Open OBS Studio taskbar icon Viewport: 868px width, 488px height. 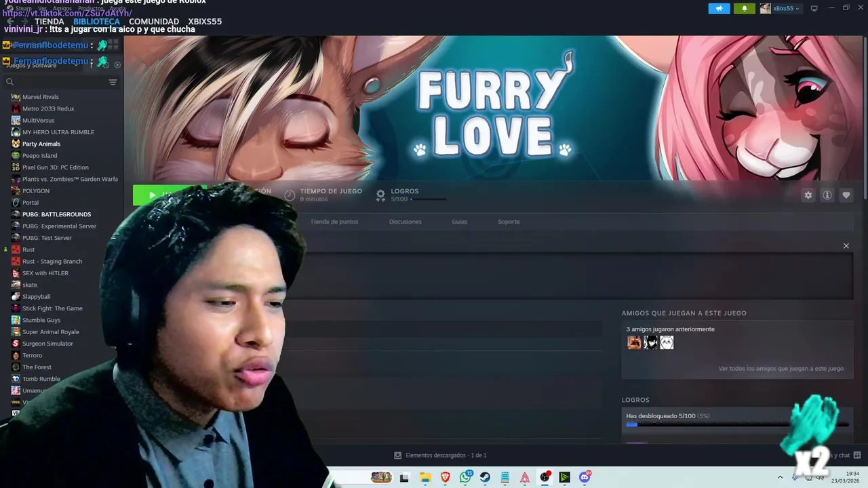[545, 477]
